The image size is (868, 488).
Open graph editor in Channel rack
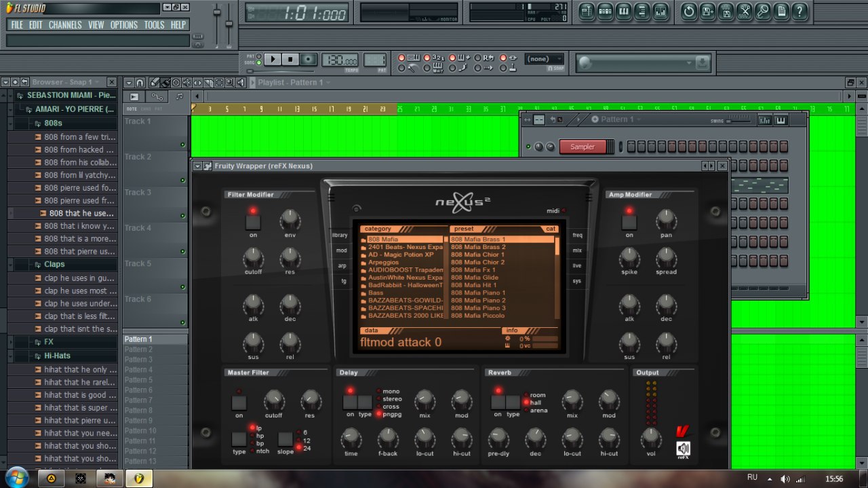click(x=765, y=120)
